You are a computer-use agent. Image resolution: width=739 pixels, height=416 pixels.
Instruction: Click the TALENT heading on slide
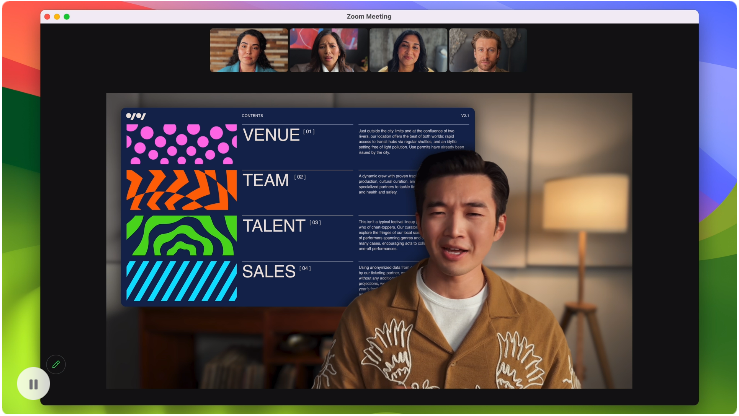tap(274, 226)
